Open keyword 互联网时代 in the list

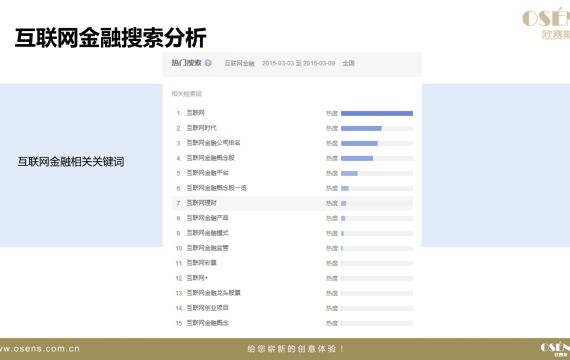pyautogui.click(x=201, y=128)
